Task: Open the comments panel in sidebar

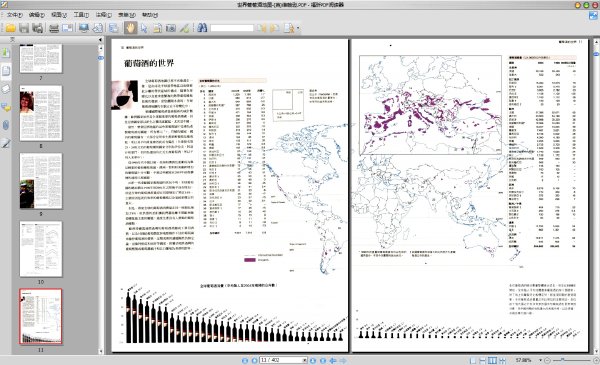Action: pyautogui.click(x=6, y=107)
